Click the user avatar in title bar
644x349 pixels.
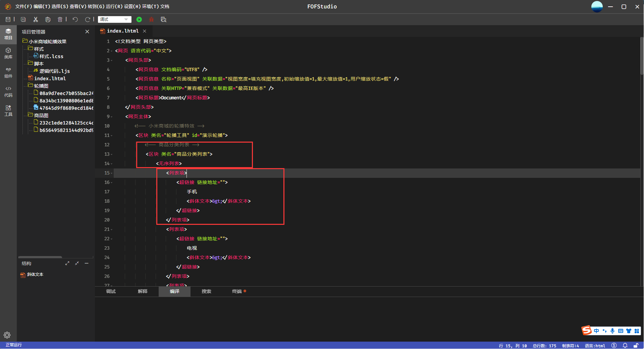597,7
